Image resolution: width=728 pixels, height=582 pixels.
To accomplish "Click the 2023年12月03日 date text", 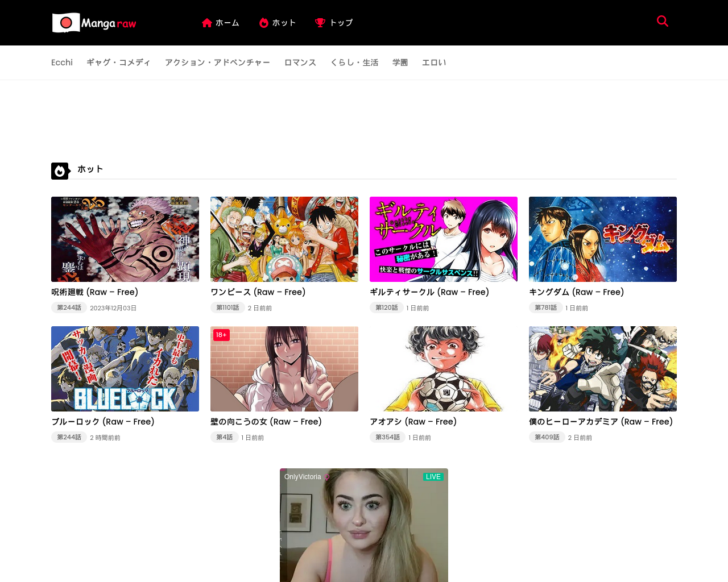I will click(x=113, y=308).
